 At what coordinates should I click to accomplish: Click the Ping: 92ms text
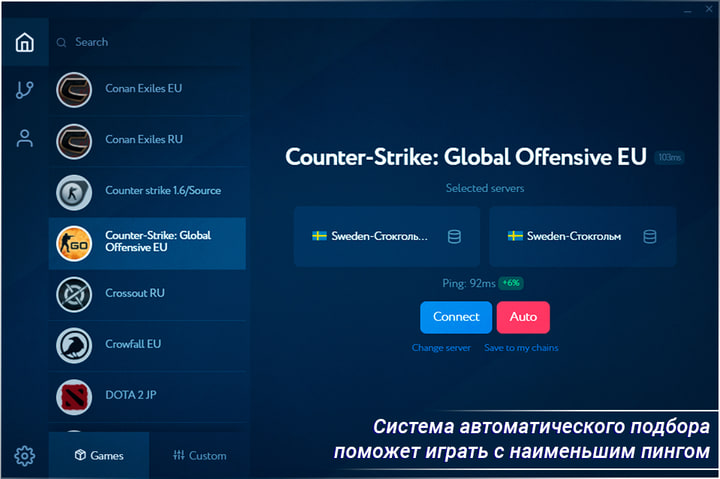(x=469, y=283)
